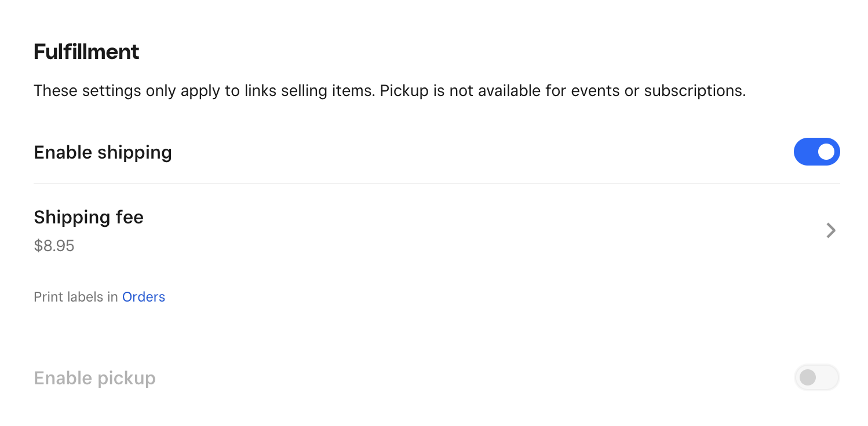Image resolution: width=868 pixels, height=426 pixels.
Task: Click the fulfillment settings description text
Action: point(389,90)
